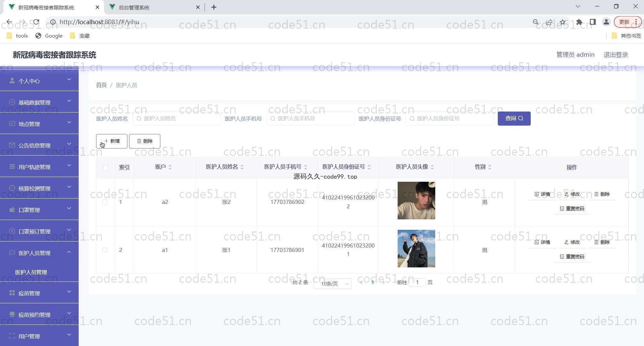
Task: Click the 更新 browser update button
Action: 628,22
